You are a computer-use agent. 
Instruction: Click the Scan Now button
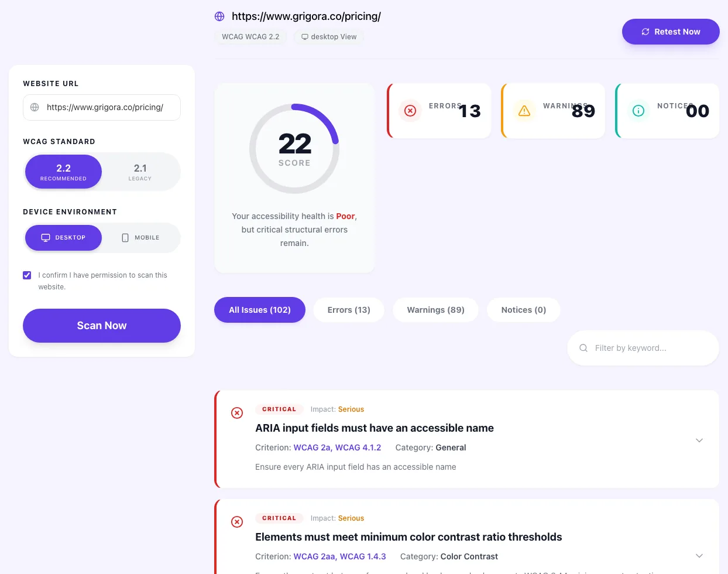(x=102, y=326)
